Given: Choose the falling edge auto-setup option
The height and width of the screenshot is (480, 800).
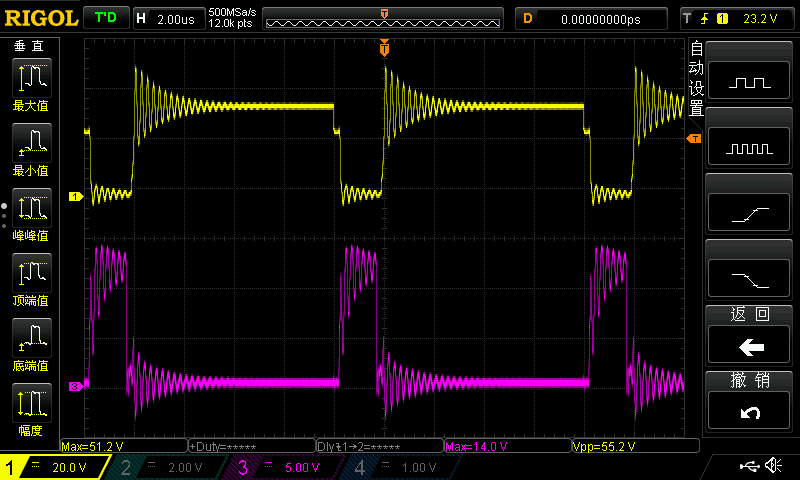Looking at the screenshot, I should click(x=749, y=279).
